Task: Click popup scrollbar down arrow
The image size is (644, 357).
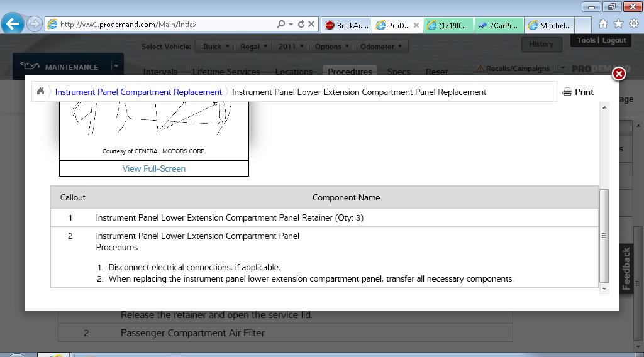Action: (604, 289)
